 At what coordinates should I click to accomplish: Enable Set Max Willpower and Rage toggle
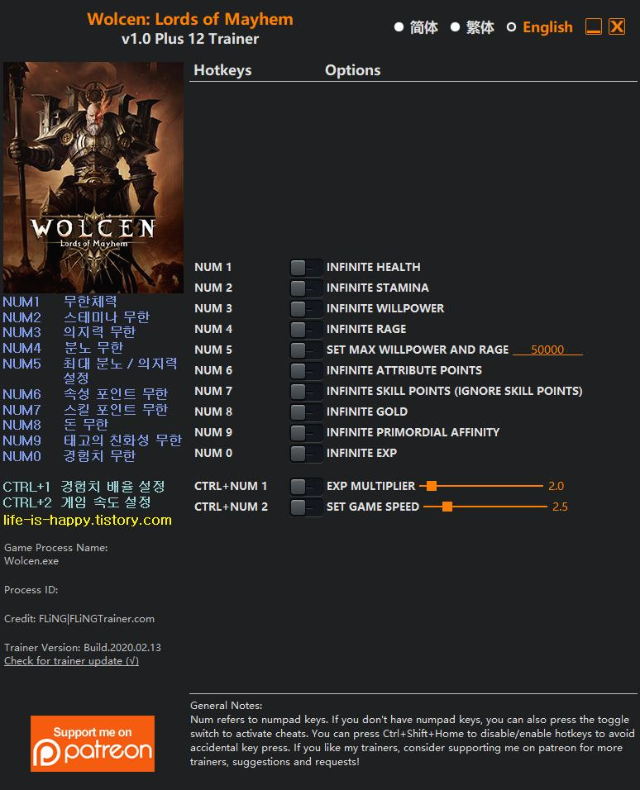point(306,350)
